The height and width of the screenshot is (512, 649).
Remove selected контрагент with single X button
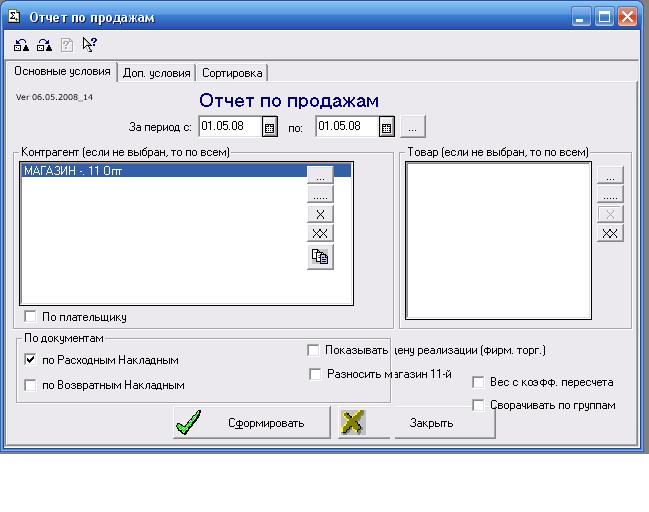(320, 214)
